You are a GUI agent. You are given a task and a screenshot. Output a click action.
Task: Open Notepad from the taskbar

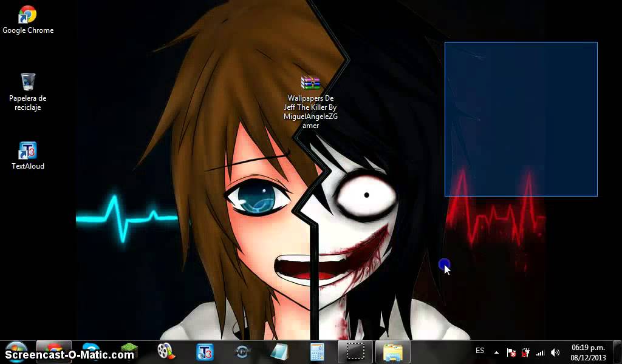coord(279,352)
